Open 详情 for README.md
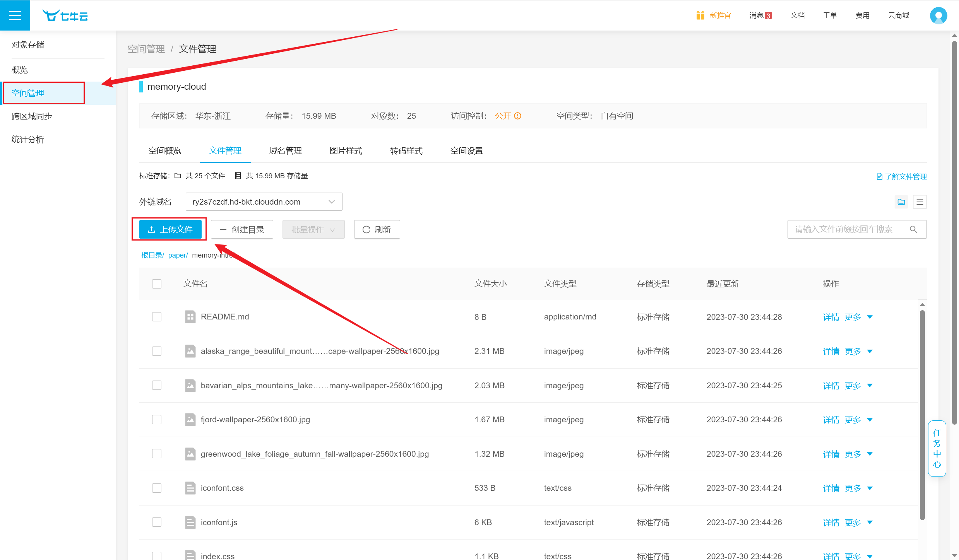This screenshot has width=959, height=560. pos(831,317)
